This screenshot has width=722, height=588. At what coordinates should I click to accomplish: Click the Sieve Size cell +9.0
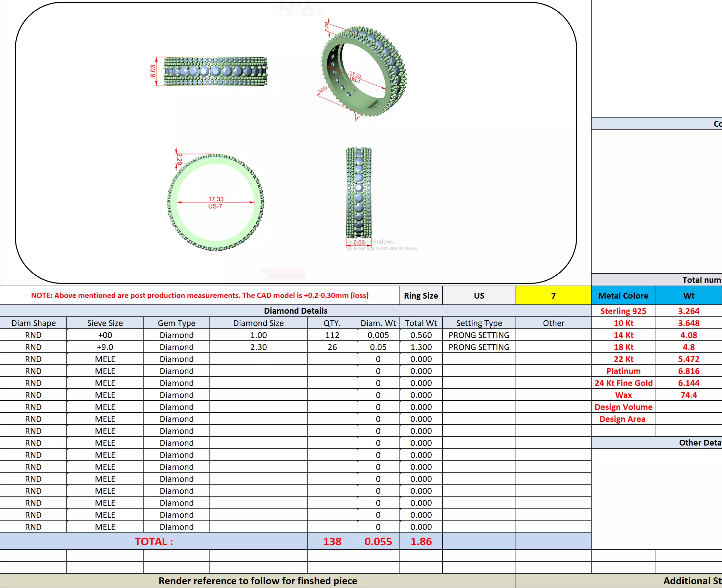105,347
